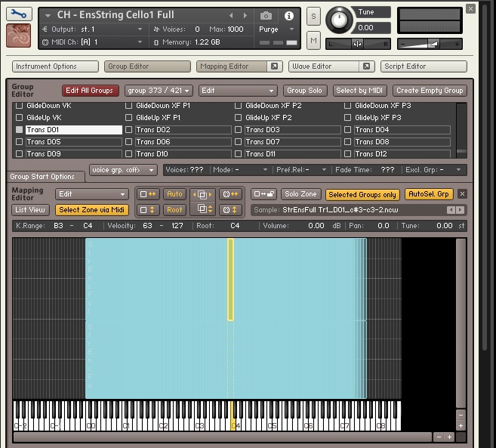Zoom in vertically with plus button
Viewport: 496px width, 448px height.
coord(461,426)
